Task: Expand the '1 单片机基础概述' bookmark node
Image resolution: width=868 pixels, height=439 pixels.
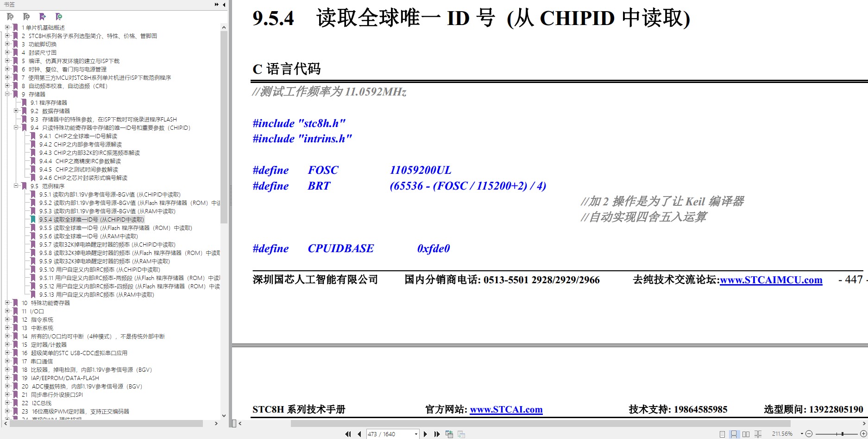Action: click(x=7, y=27)
